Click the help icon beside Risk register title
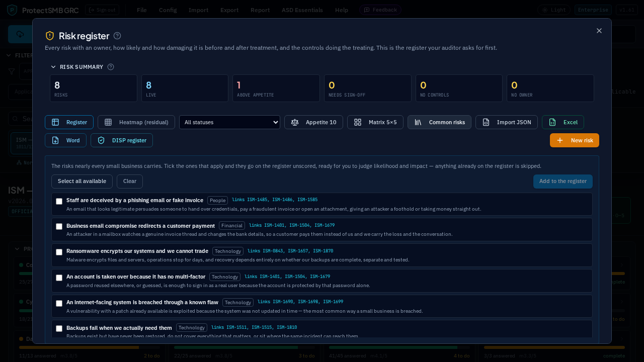644x362 pixels. pyautogui.click(x=117, y=36)
